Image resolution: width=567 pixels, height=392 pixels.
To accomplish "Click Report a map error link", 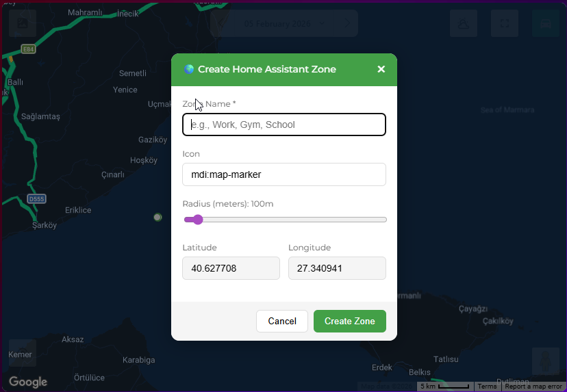I will [533, 387].
